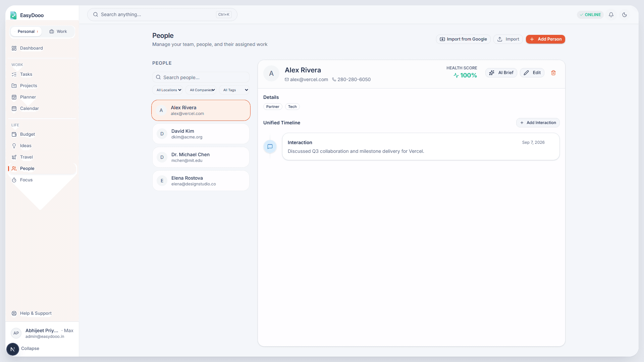Select Alex Rivera card in list
Viewport: 644px width, 362px height.
[201, 110]
